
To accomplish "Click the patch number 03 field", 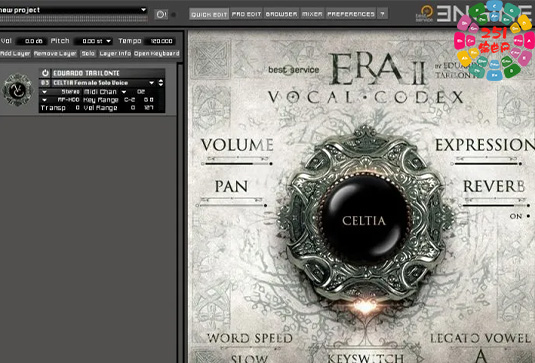I will tap(45, 83).
